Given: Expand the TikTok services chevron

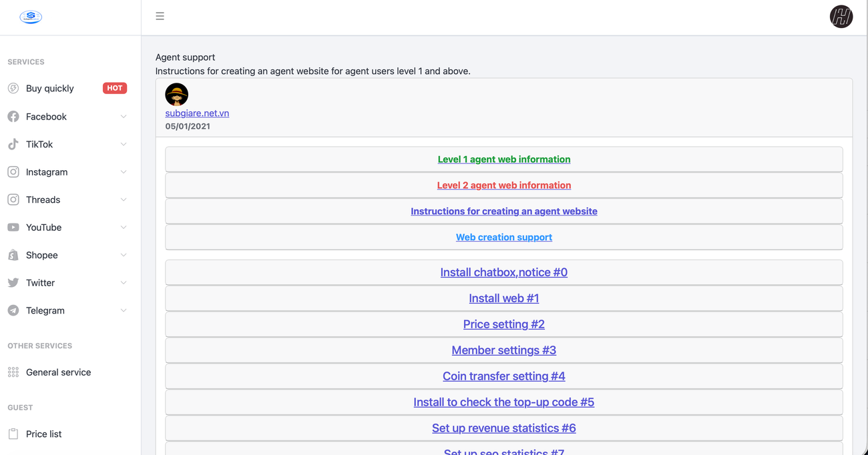Looking at the screenshot, I should click(124, 144).
